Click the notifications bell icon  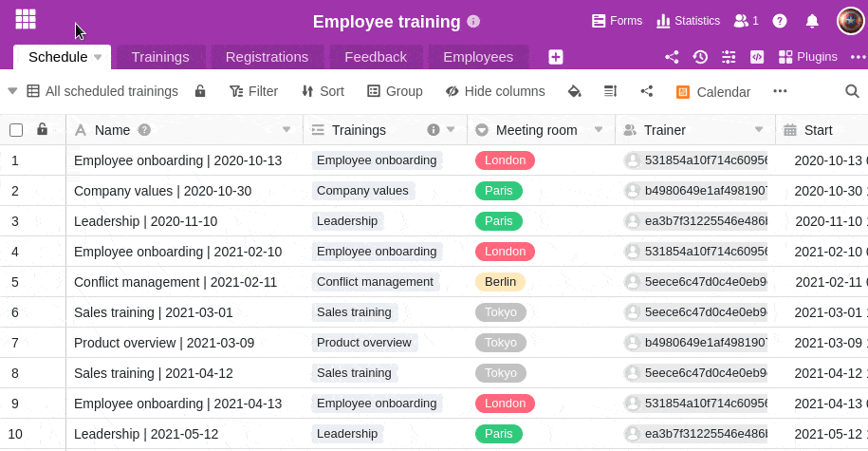tap(812, 21)
